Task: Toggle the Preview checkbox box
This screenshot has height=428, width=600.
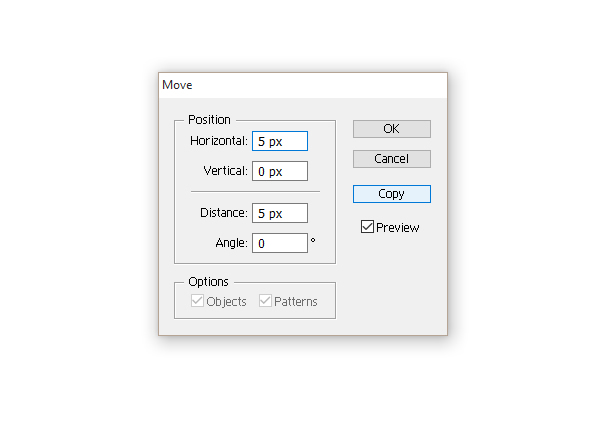Action: coord(368,227)
